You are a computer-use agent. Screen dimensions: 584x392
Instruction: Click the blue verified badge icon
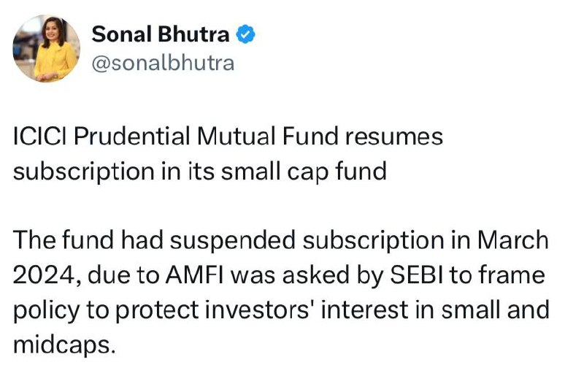[x=246, y=34]
